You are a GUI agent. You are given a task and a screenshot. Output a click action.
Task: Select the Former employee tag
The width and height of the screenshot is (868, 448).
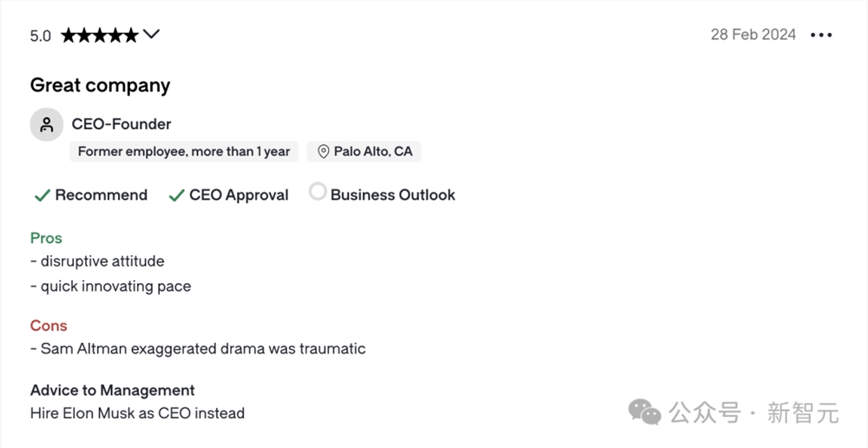pyautogui.click(x=184, y=152)
